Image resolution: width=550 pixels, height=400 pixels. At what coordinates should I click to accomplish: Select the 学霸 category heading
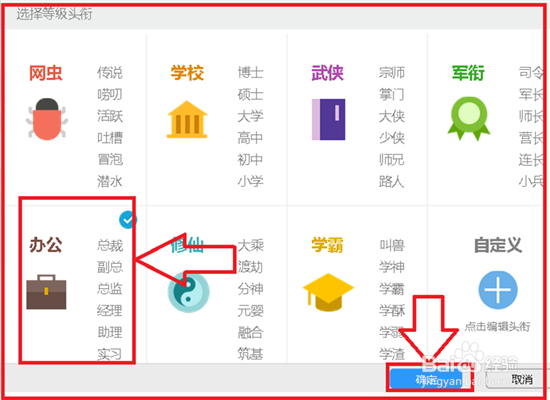328,245
